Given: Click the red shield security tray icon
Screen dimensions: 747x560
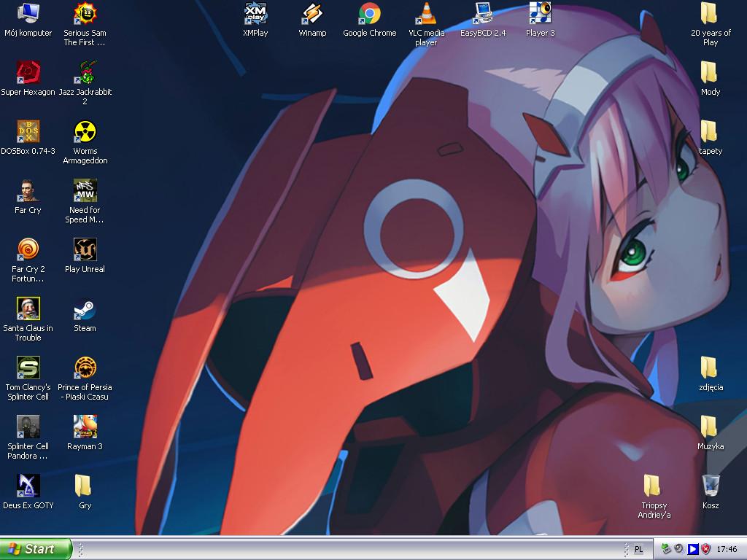Looking at the screenshot, I should click(706, 550).
